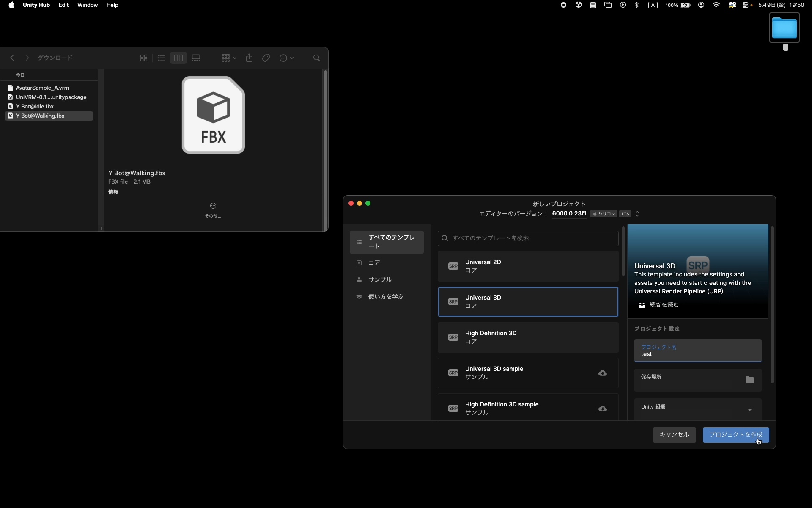Click the screen recording stop icon in menu bar
The image size is (812, 508).
click(563, 5)
